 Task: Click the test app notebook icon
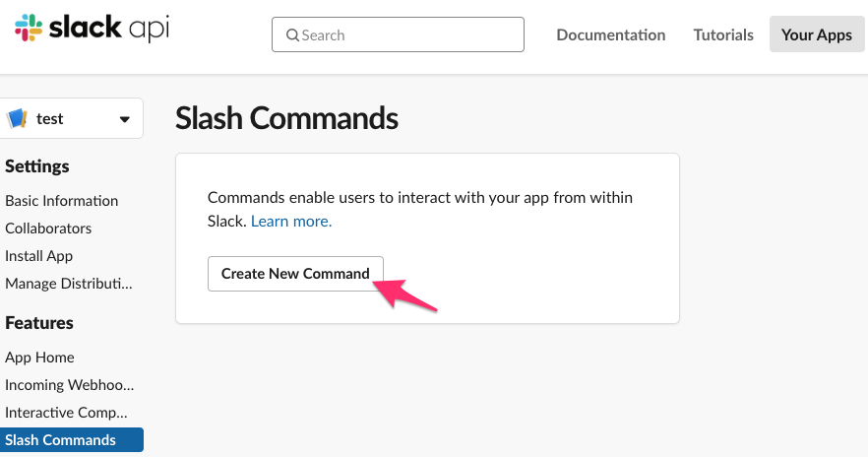click(17, 118)
